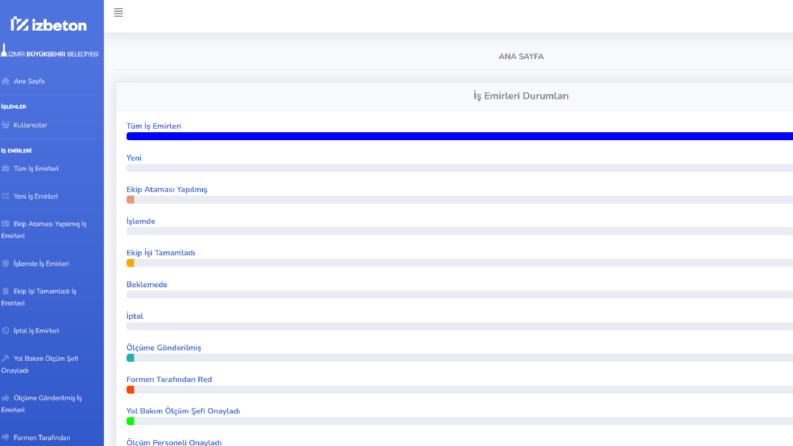Click the empty Yeni progress bar
Image resolution: width=793 pixels, height=446 pixels.
460,168
